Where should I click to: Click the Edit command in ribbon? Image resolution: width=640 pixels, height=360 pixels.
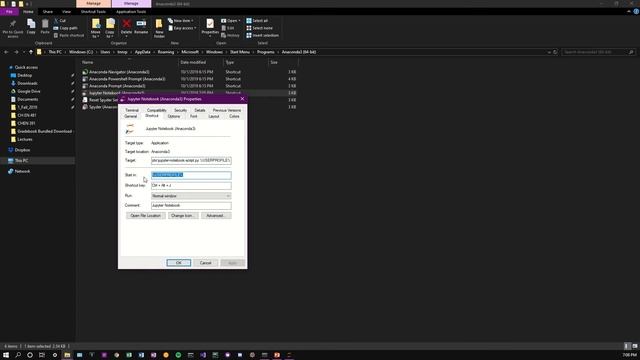point(228,28)
